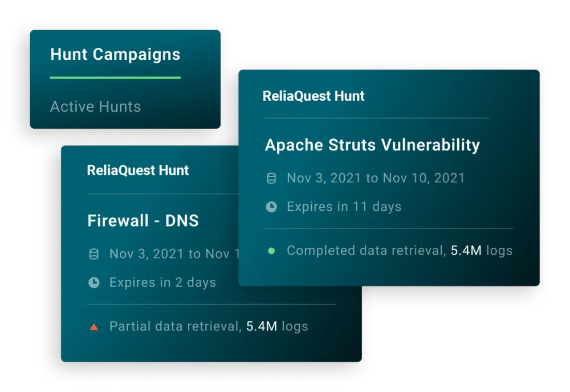The image size is (570, 392).
Task: Open the Firewall - DNS hunt
Action: (x=143, y=220)
